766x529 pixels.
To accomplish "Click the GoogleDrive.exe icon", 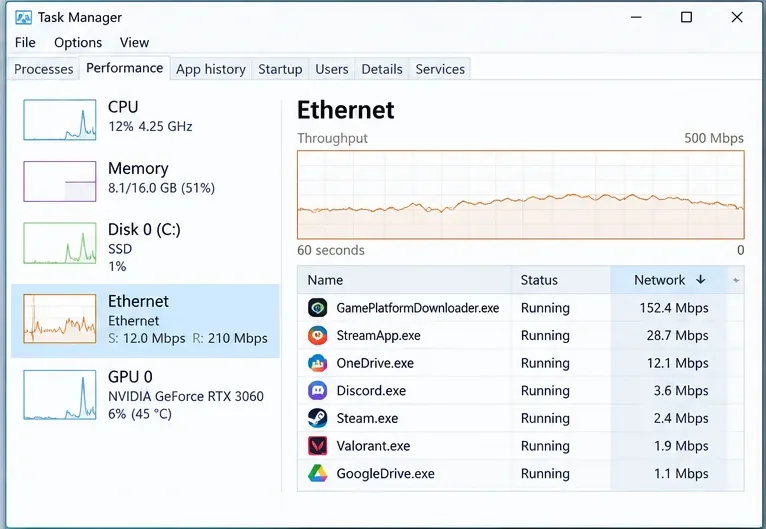I will (318, 473).
